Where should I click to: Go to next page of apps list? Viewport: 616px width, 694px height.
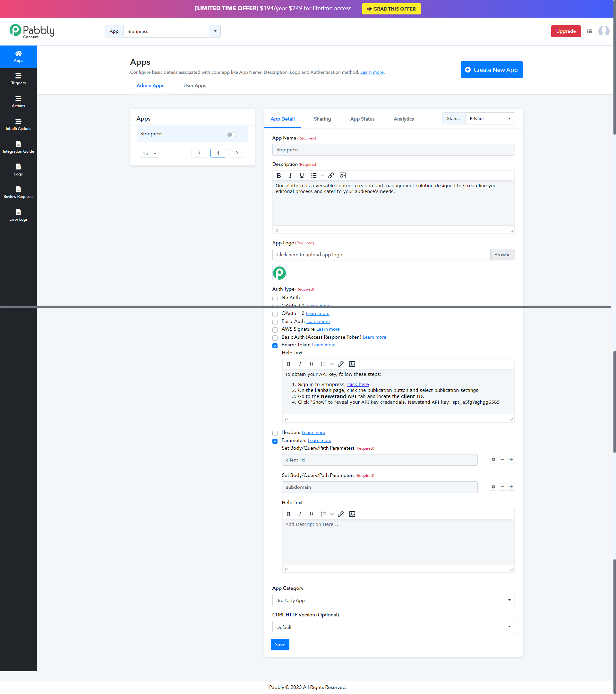(237, 153)
